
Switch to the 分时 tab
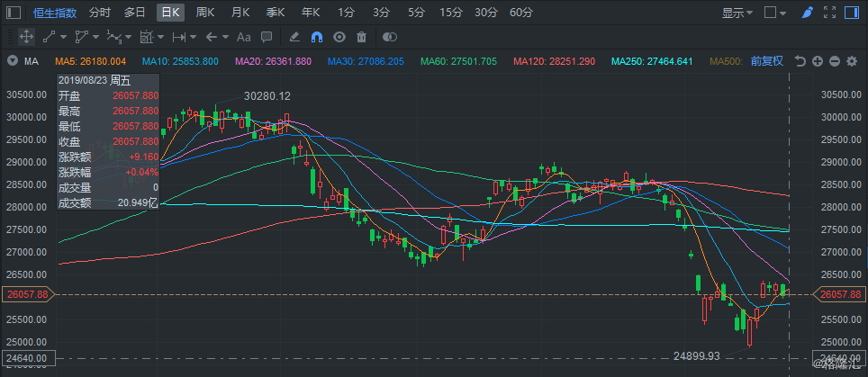coord(100,13)
